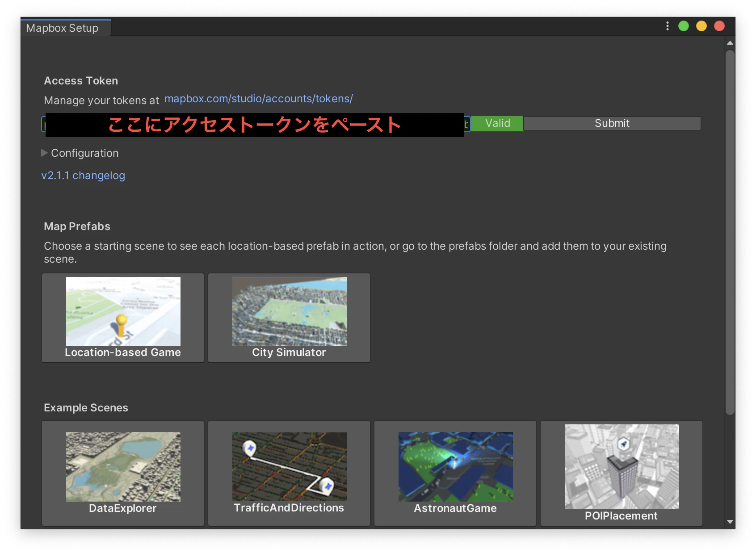Submit the access token
The image size is (756, 553).
click(612, 123)
